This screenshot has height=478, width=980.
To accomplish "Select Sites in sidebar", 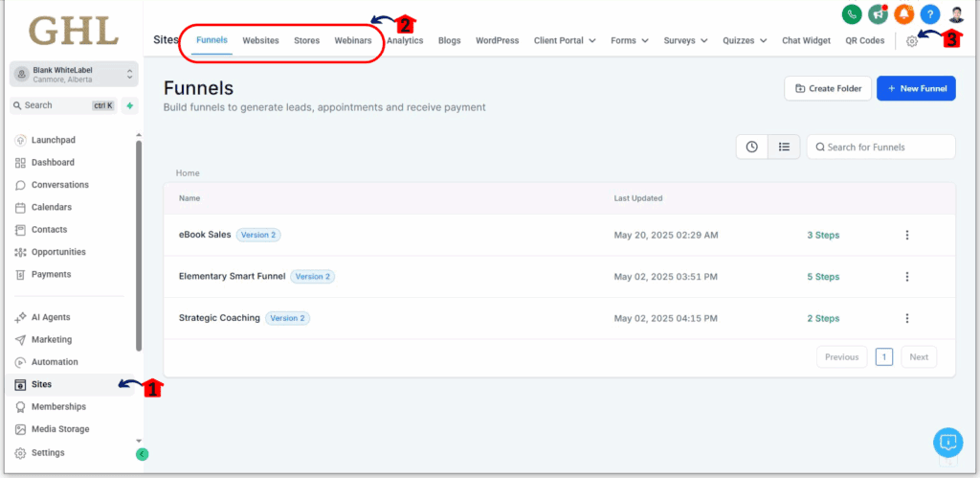I will coord(71,384).
